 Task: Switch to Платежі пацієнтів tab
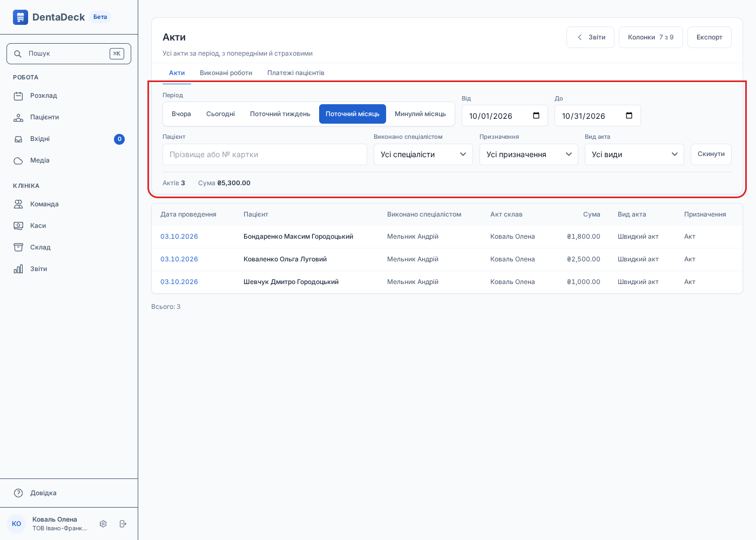tap(296, 73)
